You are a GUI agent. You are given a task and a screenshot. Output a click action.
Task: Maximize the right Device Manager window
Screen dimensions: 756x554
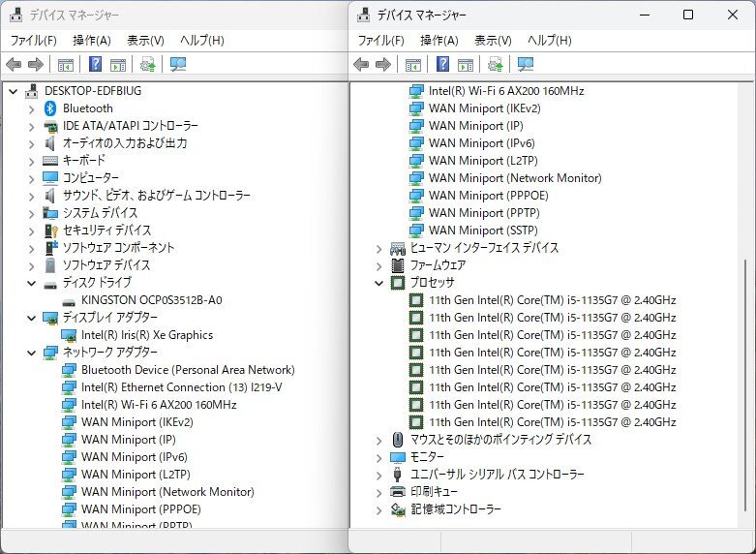[x=688, y=15]
